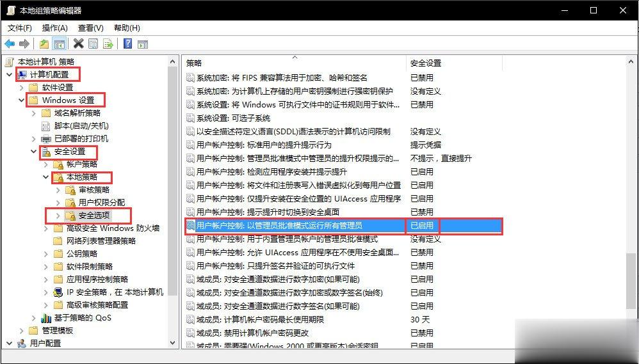639x364 pixels.
Task: Open the 查看(V) menu
Action: pos(90,28)
